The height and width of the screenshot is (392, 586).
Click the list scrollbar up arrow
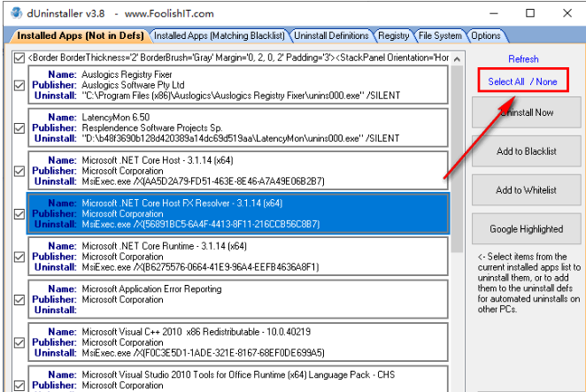457,58
